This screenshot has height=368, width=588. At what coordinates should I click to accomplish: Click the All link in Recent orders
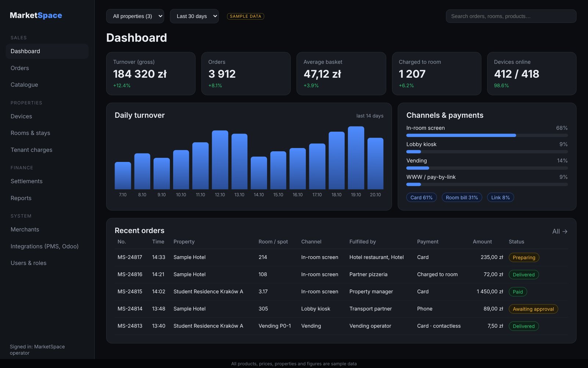560,231
